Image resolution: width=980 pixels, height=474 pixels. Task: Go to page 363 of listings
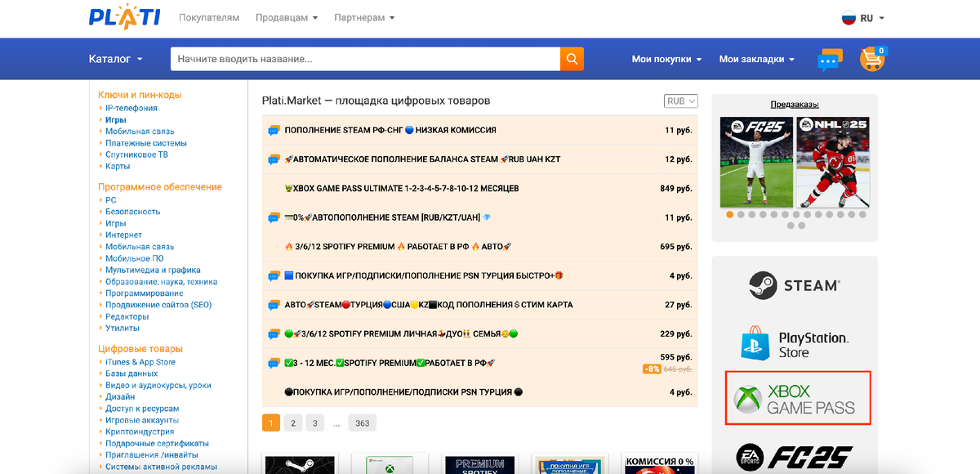pos(362,423)
